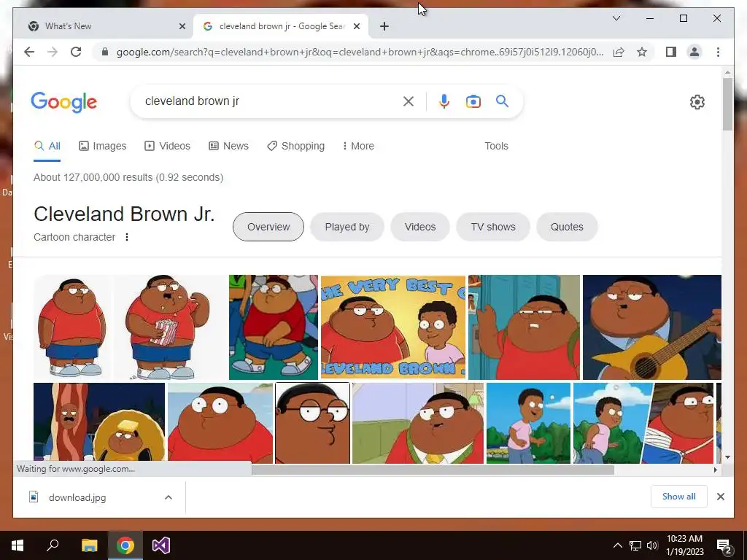
Task: Open the thumbnail of character playing guitar
Action: [651, 327]
